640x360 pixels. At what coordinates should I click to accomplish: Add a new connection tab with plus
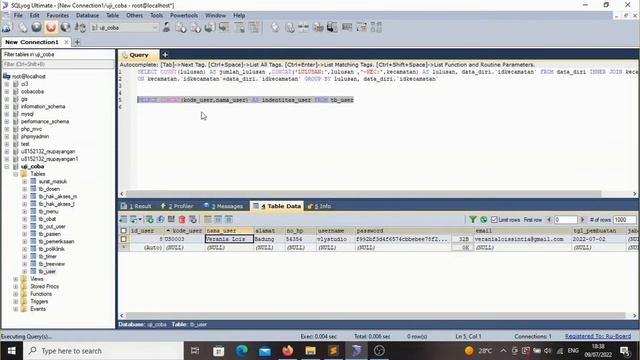pyautogui.click(x=77, y=42)
